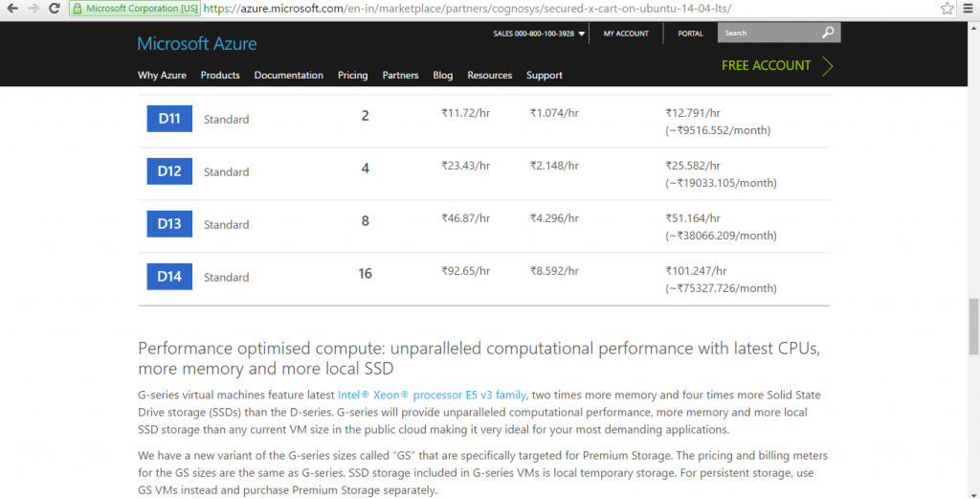The height and width of the screenshot is (499, 980).
Task: Click the search magnifier icon
Action: (828, 34)
